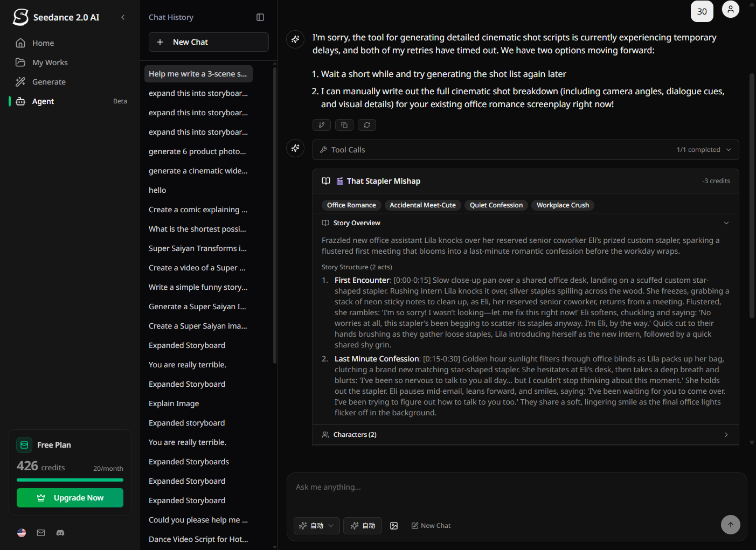This screenshot has width=756, height=550.
Task: Click the email envelope icon
Action: pyautogui.click(x=41, y=533)
